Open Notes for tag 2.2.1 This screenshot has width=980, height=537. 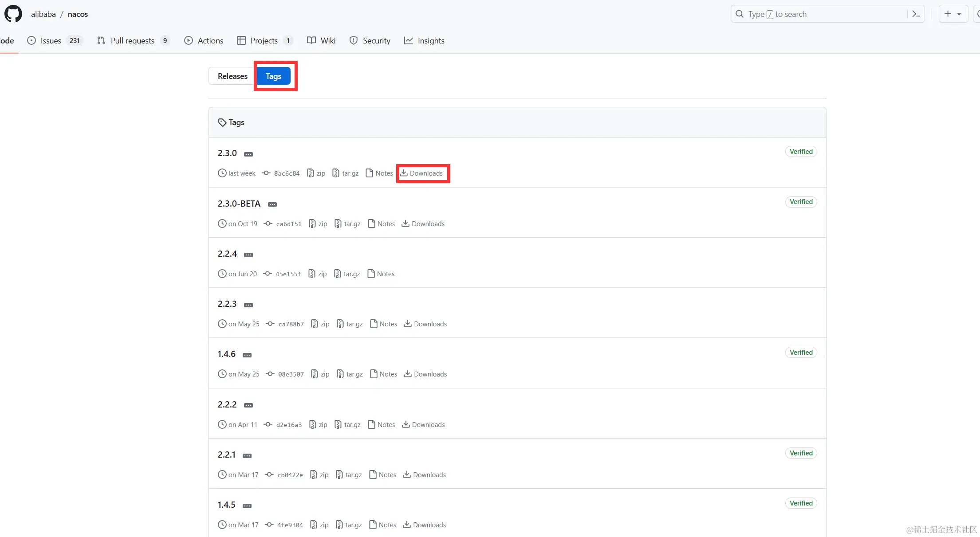[x=382, y=475]
